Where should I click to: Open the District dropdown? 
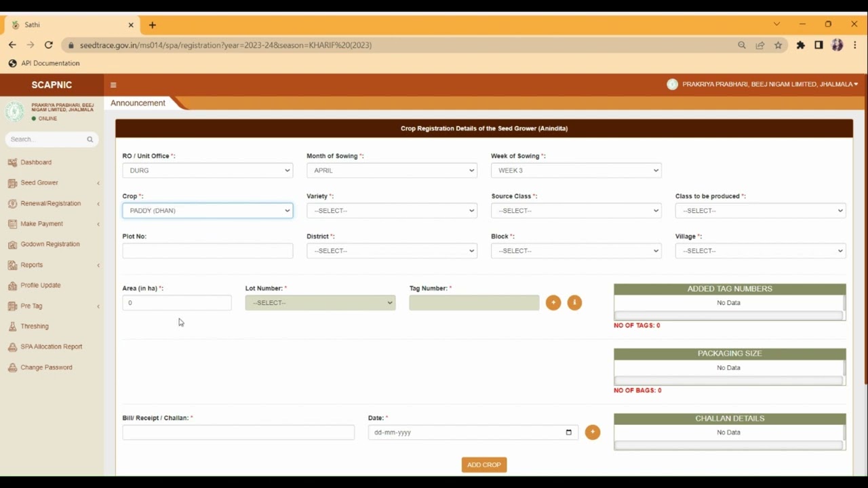tap(392, 251)
